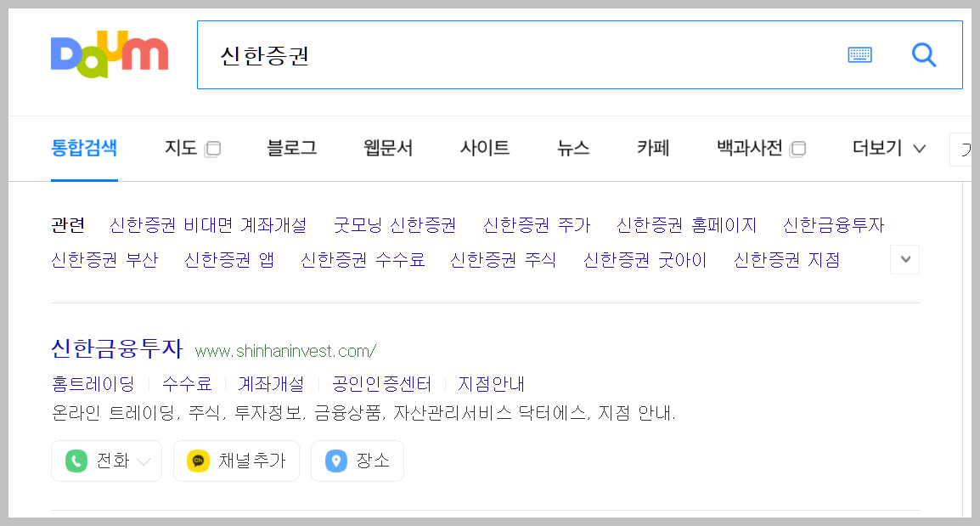Click the magnifying glass search icon
Screen dimensions: 980x526
(x=924, y=55)
